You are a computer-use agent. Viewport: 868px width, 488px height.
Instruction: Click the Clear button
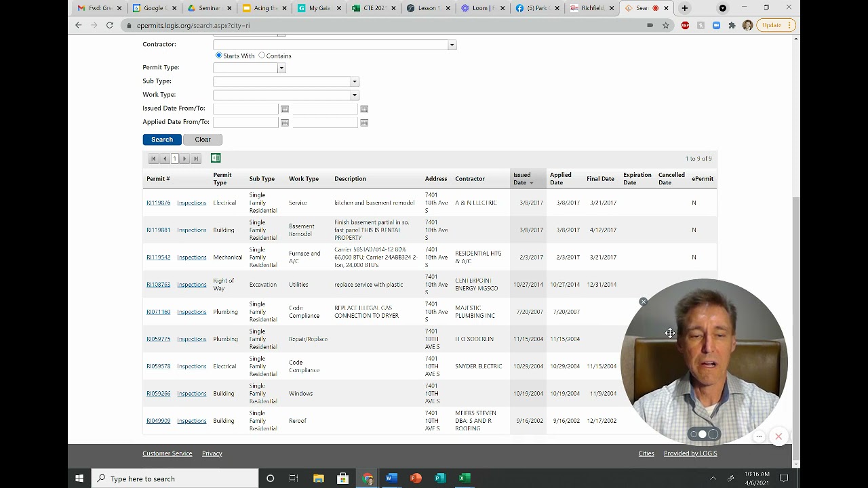coord(203,140)
